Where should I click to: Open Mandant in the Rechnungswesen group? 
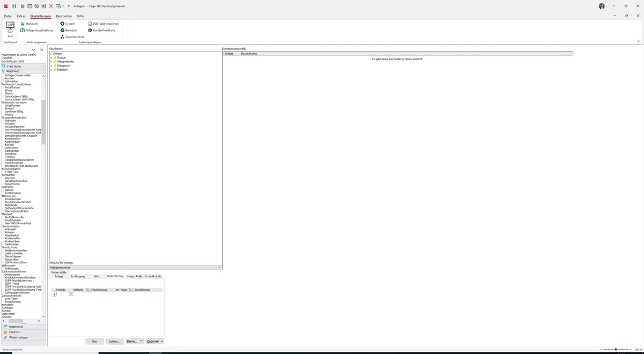(x=30, y=24)
